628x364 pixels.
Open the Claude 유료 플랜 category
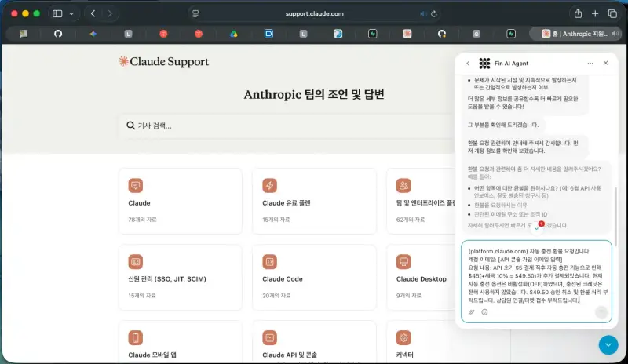pos(315,201)
